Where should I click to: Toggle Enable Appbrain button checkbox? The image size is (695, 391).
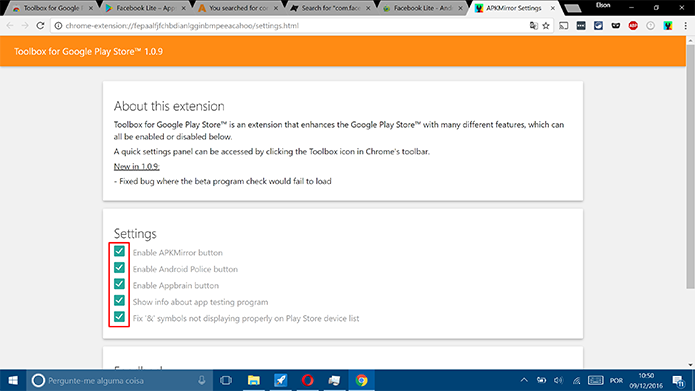point(119,284)
